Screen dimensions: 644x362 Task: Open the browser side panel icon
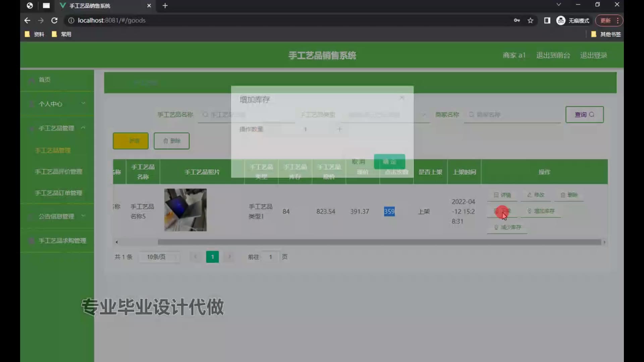(x=547, y=20)
